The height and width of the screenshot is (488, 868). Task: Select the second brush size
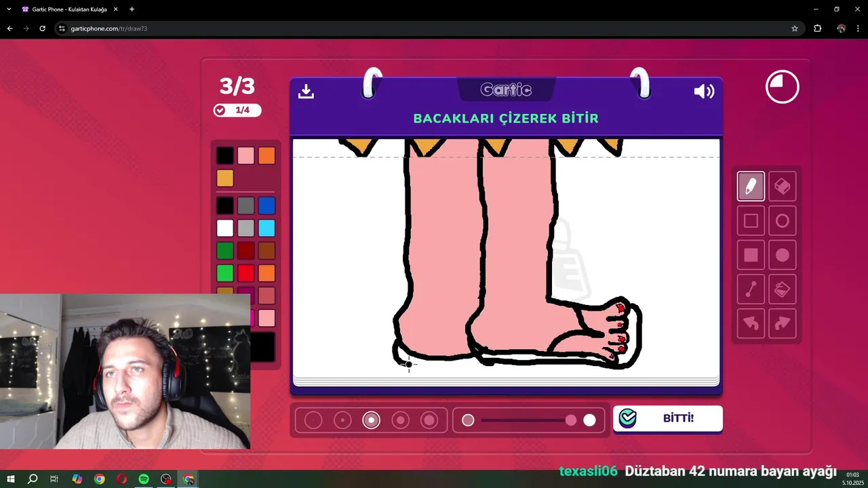342,420
